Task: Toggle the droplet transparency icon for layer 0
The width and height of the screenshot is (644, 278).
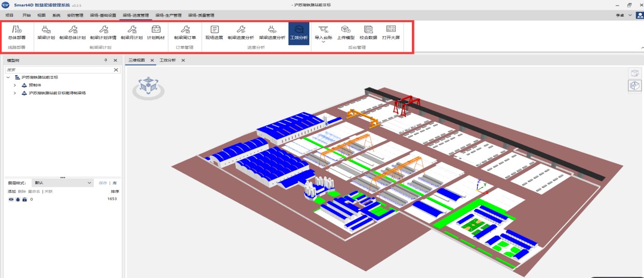Action: (x=18, y=199)
